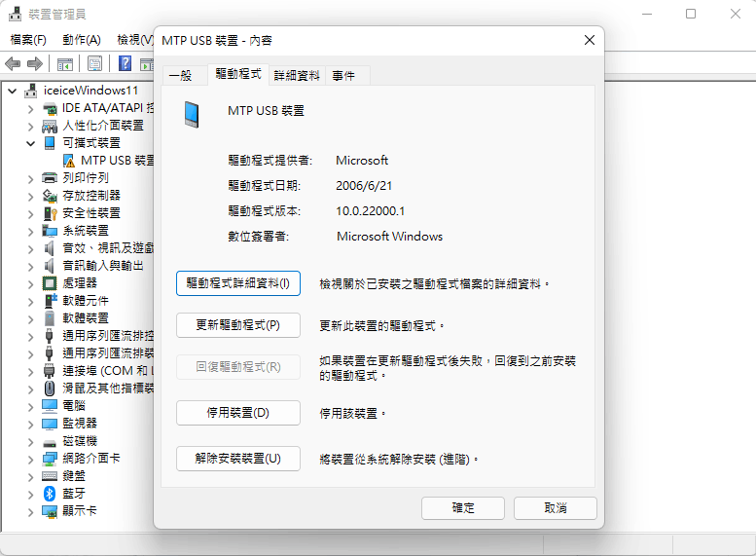This screenshot has height=556, width=756.
Task: Maximize the 裝置管理員 window
Action: 691,14
